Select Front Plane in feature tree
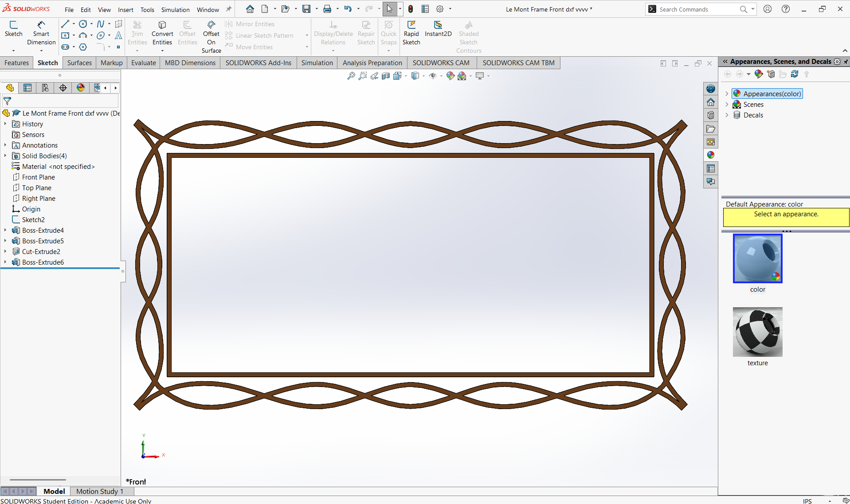This screenshot has width=850, height=504. coord(39,177)
